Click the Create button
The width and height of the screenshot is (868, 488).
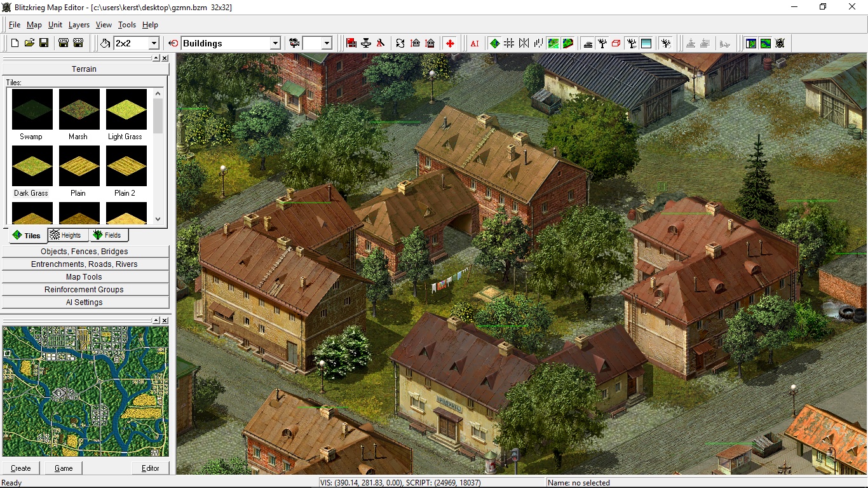point(21,468)
